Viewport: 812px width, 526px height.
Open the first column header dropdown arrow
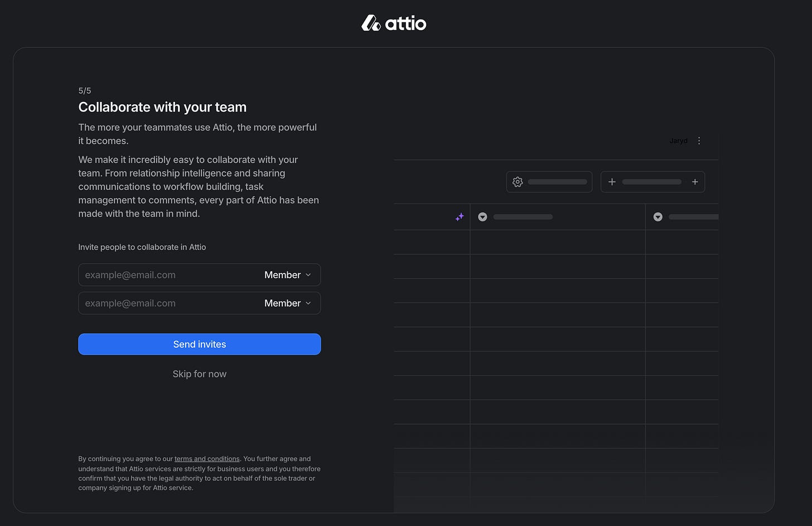[483, 217]
